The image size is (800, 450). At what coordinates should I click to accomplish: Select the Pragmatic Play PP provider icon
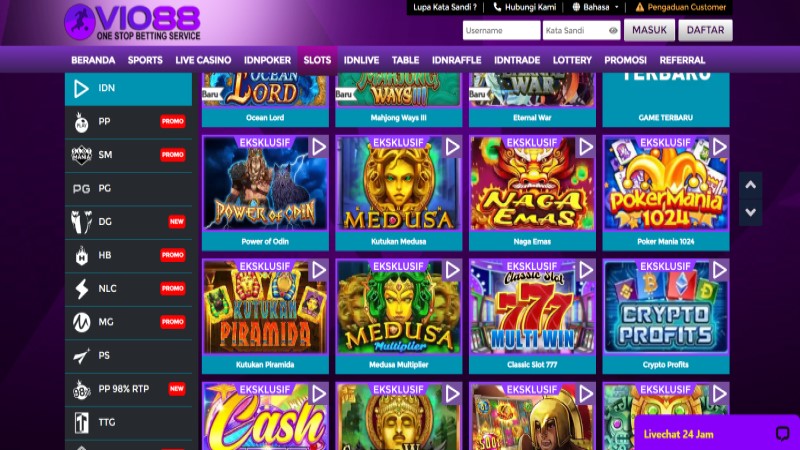[81, 122]
